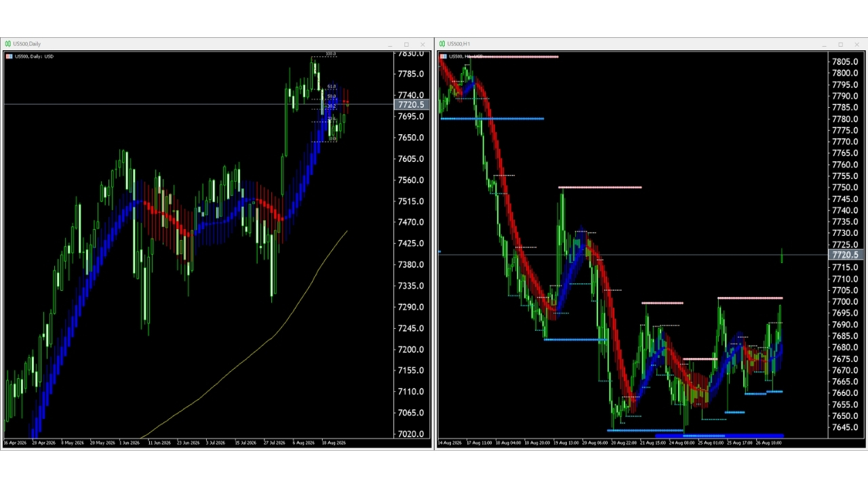Click the US500,Daily window title icon
The image size is (868, 488).
[x=8, y=44]
